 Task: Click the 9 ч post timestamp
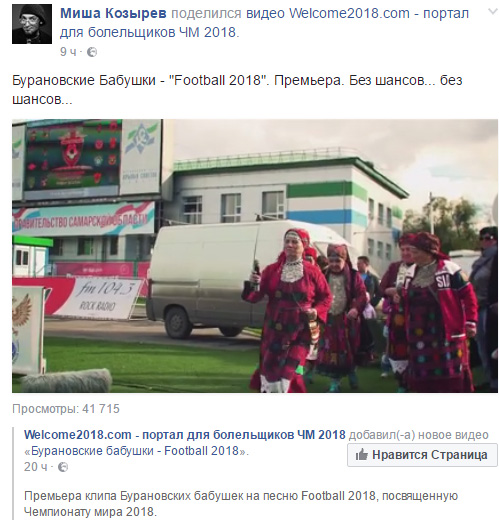(x=68, y=52)
